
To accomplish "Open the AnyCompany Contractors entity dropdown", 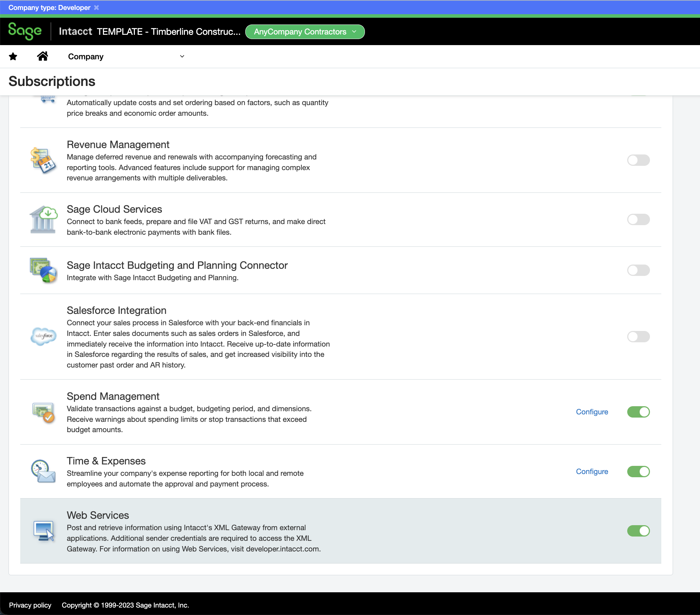I will pos(305,32).
